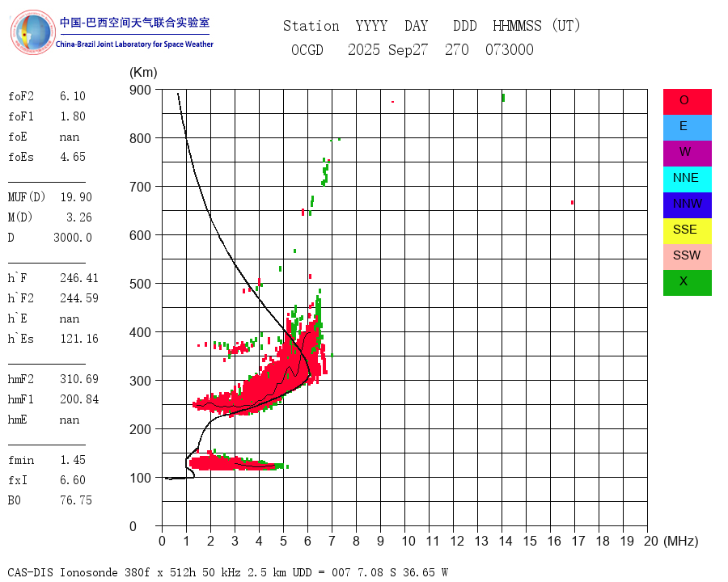Click the foF2 value 6.10
This screenshot has width=728, height=582.
73,96
